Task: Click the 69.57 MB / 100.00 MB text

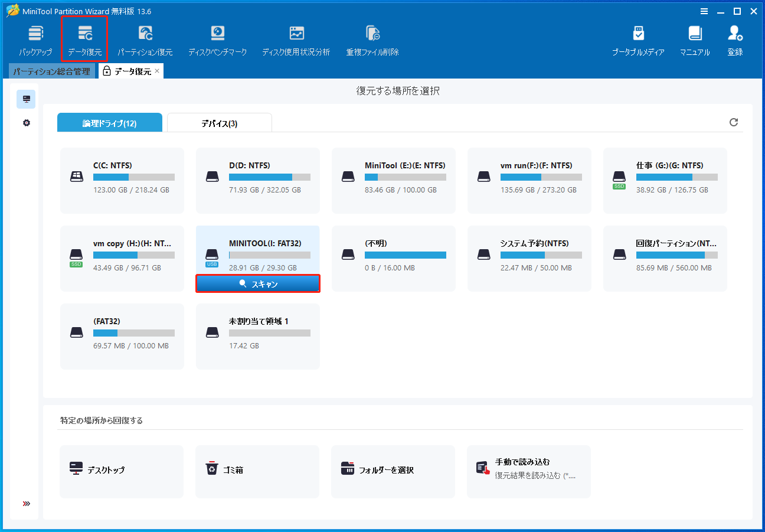Action: (x=131, y=346)
